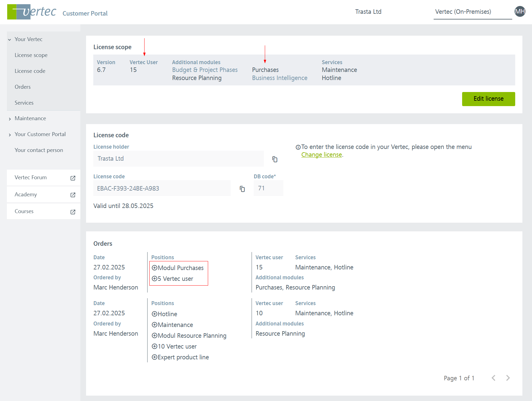Go to the next orders page
Viewport: 532px width, 401px height.
[508, 378]
